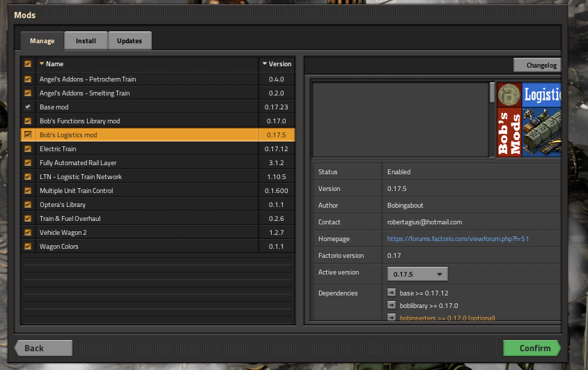Image resolution: width=588 pixels, height=370 pixels.
Task: Select Multiple Unit Train Control row
Action: tap(158, 190)
